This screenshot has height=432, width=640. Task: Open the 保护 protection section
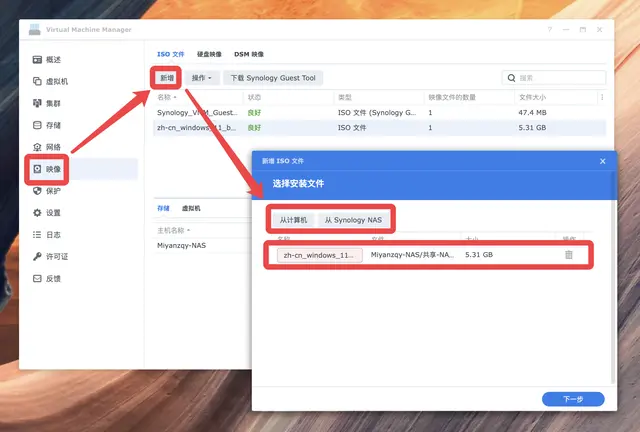tap(47, 191)
